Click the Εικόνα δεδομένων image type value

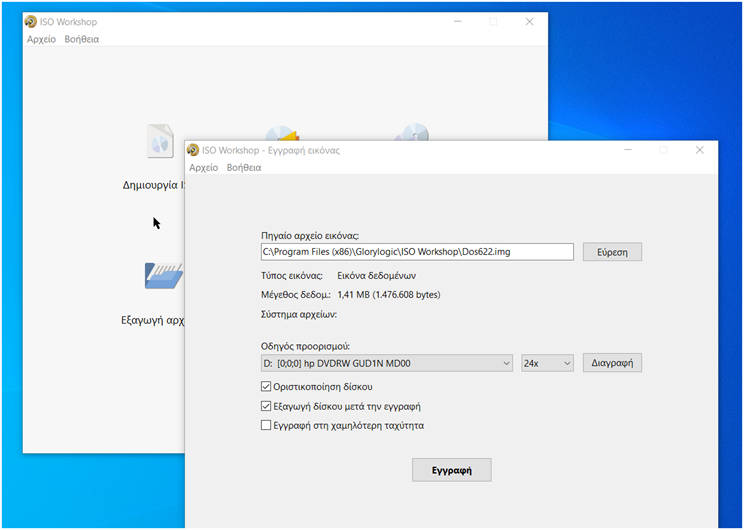coord(376,276)
